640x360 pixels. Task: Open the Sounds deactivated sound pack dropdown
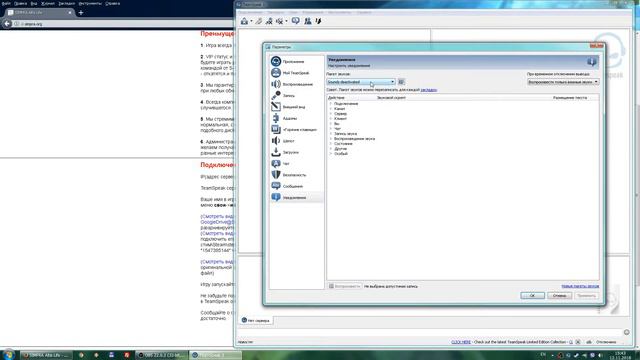click(x=361, y=82)
